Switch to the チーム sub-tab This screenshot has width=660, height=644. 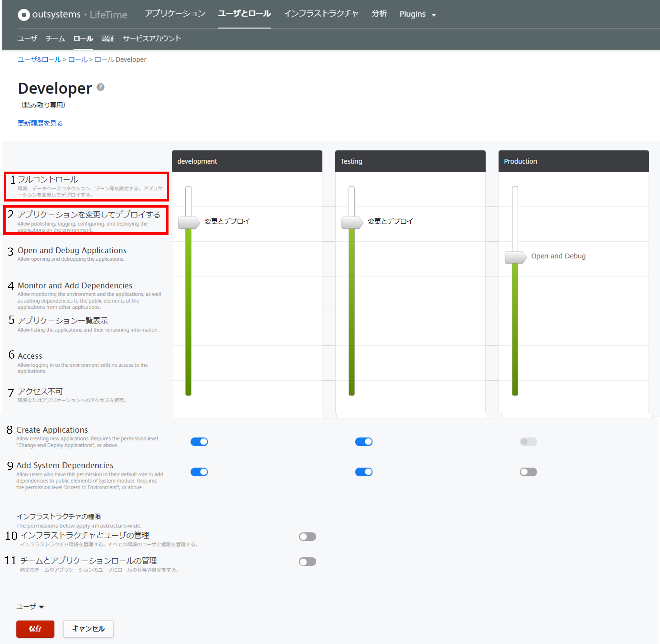coord(55,39)
